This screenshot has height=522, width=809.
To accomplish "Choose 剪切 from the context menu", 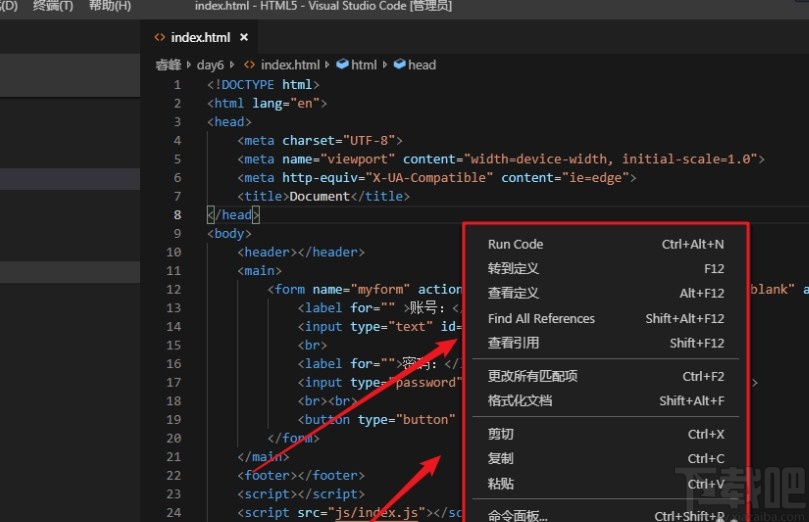I will [x=500, y=434].
